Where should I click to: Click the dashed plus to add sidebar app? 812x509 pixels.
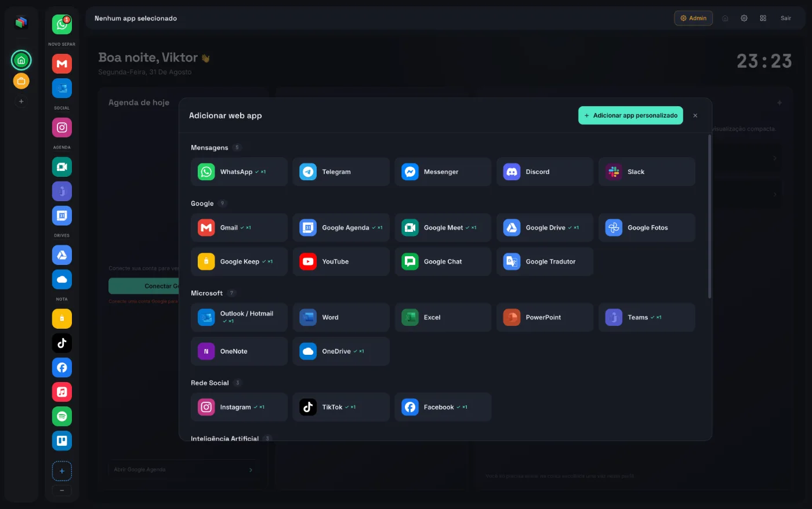(62, 471)
